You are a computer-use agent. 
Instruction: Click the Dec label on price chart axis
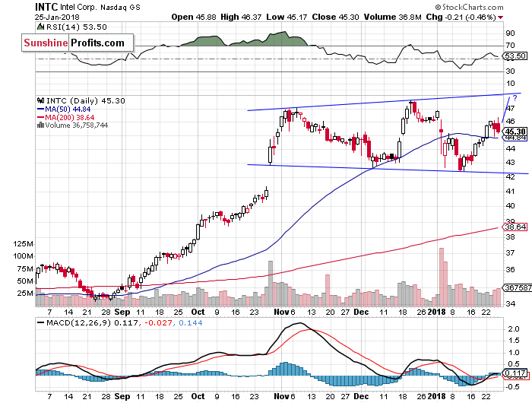361,312
